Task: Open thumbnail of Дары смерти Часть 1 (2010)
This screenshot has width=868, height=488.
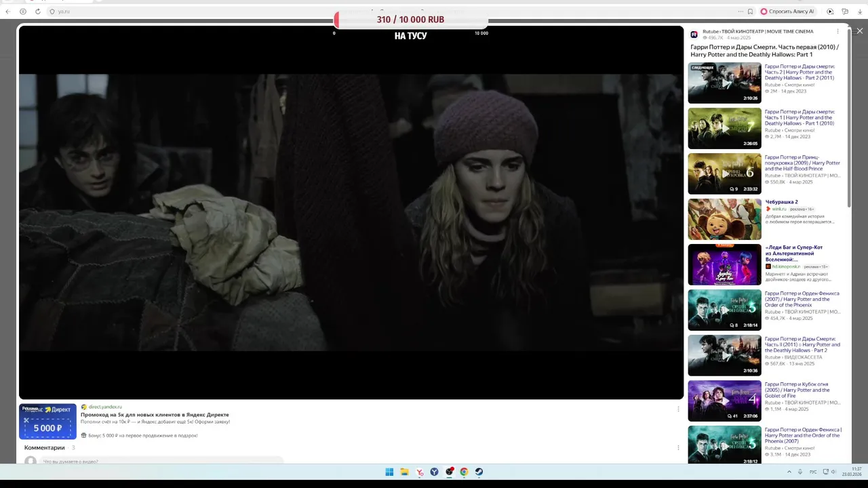Action: 724,128
